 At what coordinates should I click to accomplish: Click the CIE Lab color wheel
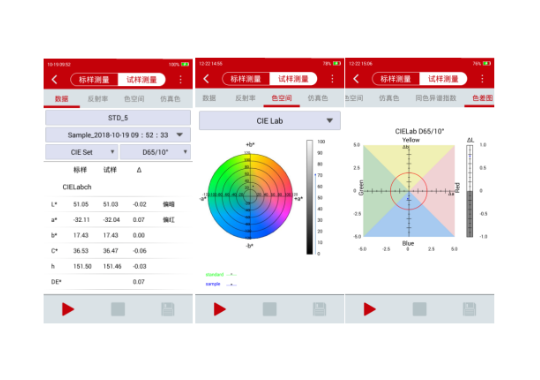250,196
